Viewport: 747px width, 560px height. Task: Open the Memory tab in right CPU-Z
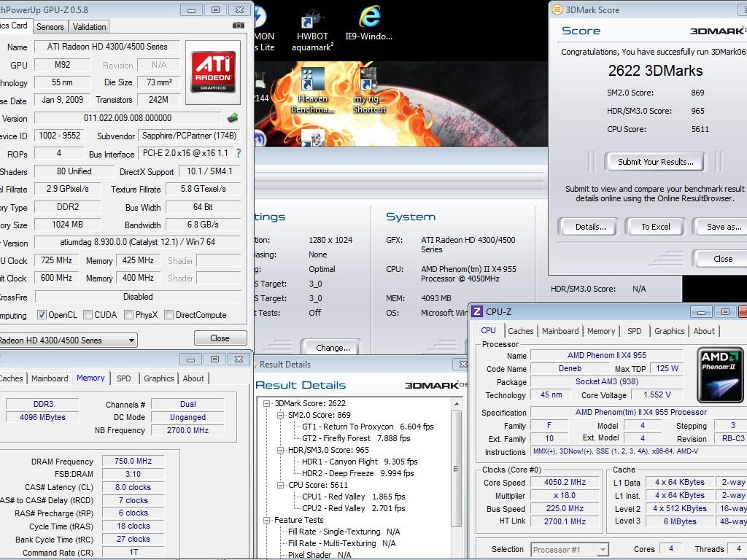(601, 331)
